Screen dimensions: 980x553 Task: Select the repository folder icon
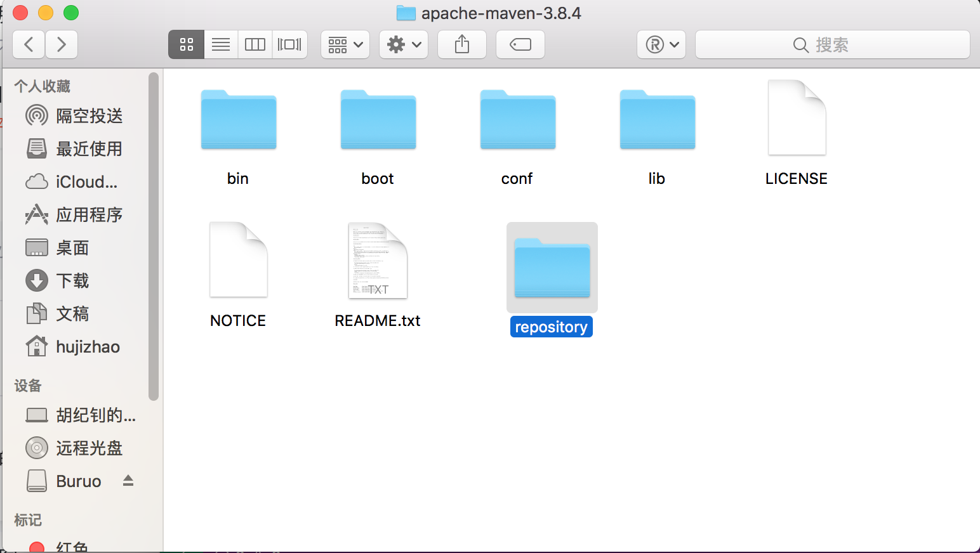[x=552, y=268]
